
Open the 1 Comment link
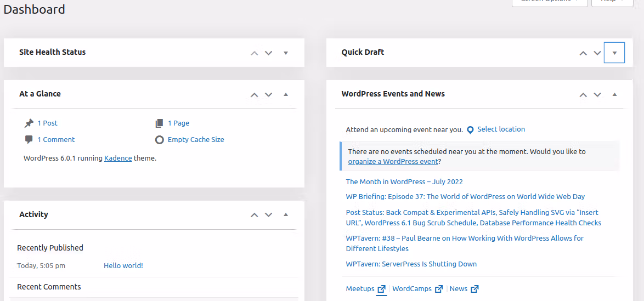click(56, 140)
